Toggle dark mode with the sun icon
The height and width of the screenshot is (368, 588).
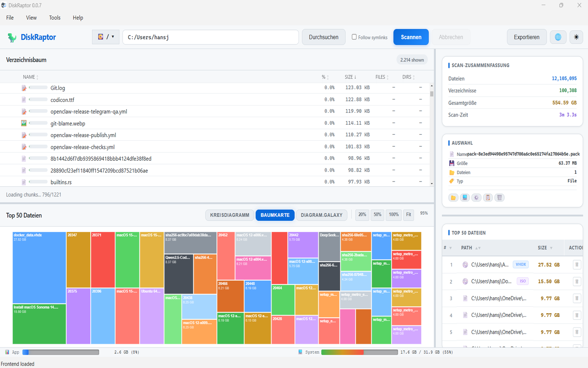pos(576,37)
